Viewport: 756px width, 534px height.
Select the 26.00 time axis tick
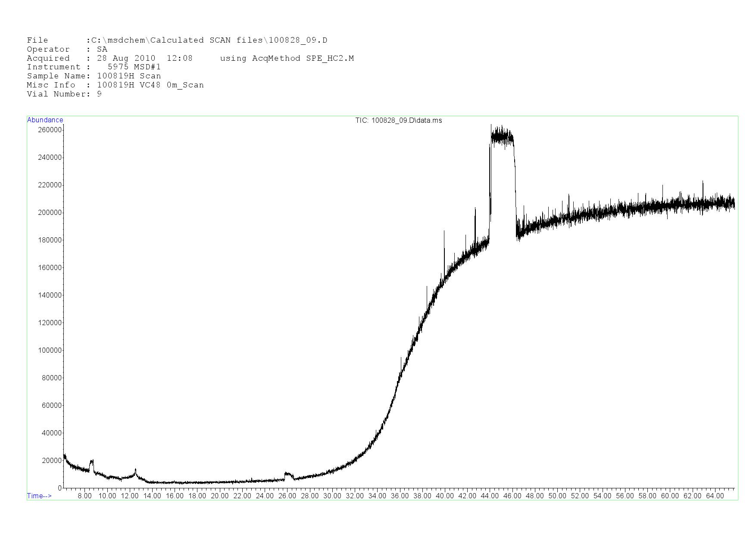(x=287, y=496)
